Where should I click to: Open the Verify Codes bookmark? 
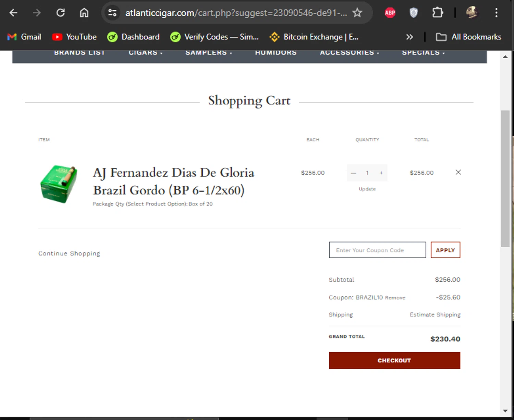215,37
